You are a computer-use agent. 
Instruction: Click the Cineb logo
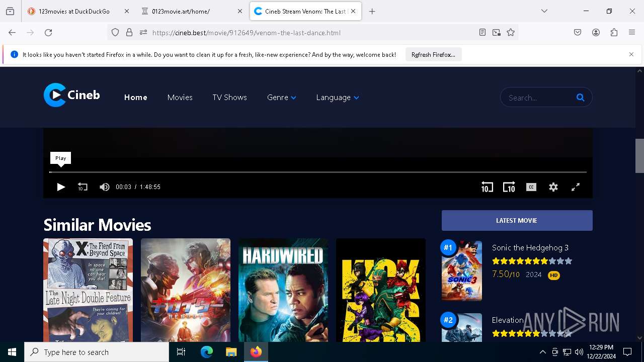coord(71,95)
